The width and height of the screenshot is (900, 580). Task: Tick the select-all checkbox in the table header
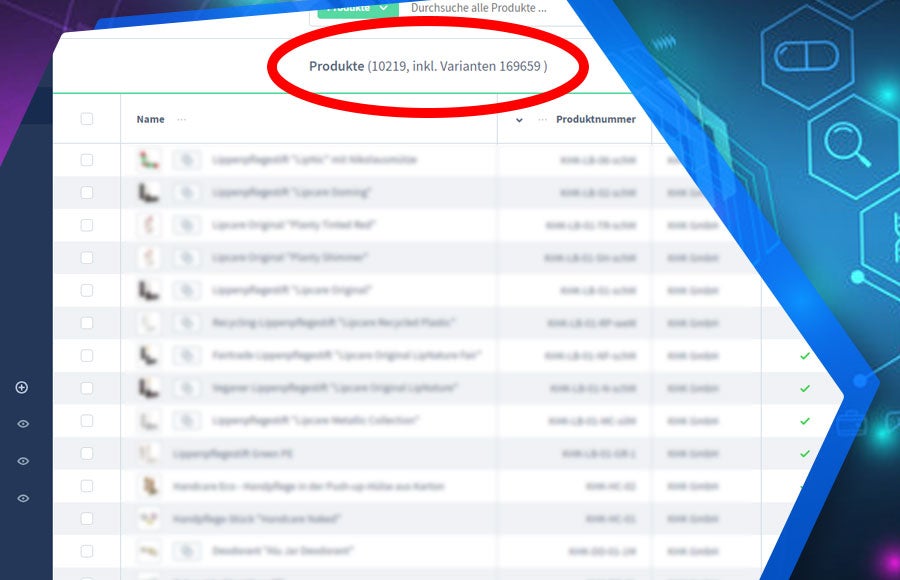click(87, 119)
